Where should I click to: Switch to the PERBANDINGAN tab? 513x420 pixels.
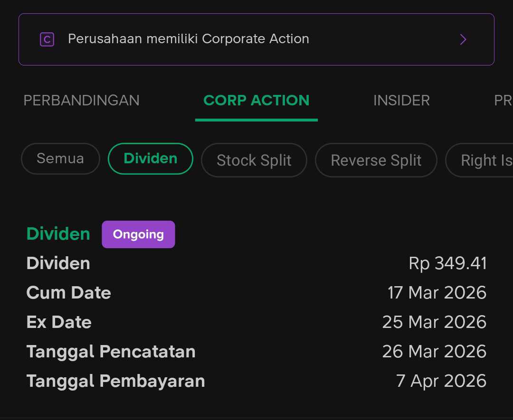click(x=81, y=101)
